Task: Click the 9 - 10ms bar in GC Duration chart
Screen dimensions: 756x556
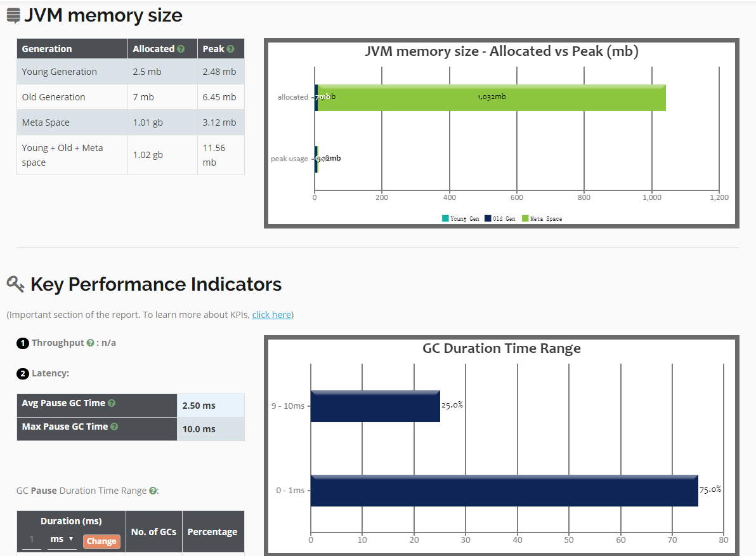Action: [x=375, y=406]
